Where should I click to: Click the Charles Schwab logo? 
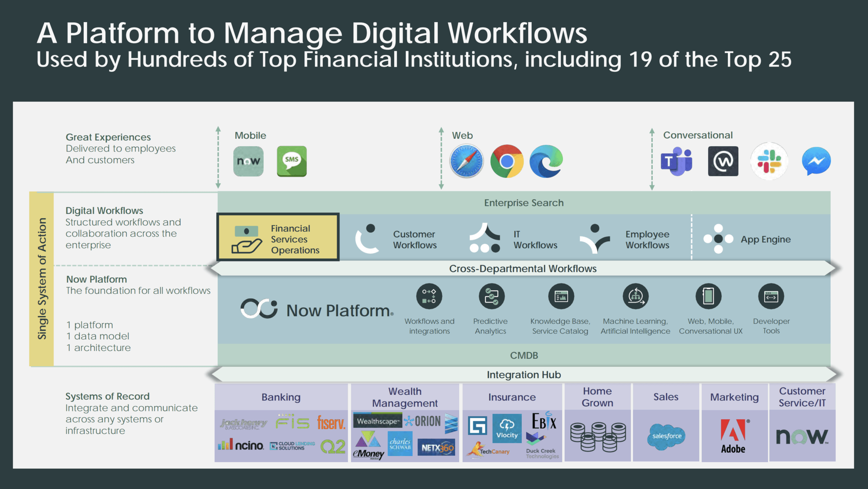coord(400,444)
